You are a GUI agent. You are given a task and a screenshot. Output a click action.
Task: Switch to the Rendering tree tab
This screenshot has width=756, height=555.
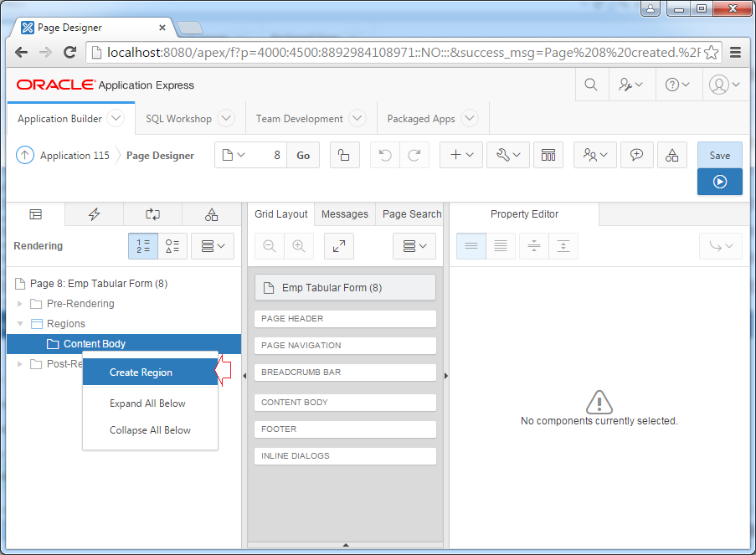[x=36, y=214]
